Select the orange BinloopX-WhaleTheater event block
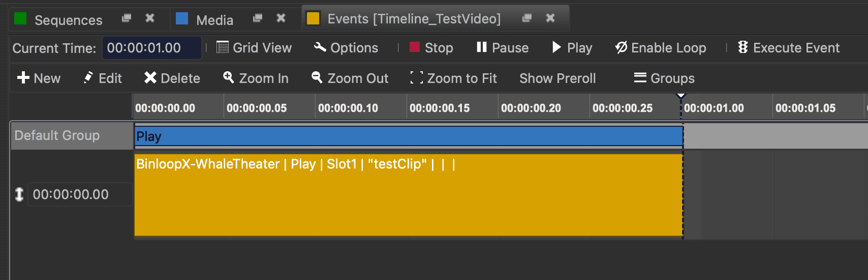This screenshot has height=280, width=868. click(x=408, y=199)
